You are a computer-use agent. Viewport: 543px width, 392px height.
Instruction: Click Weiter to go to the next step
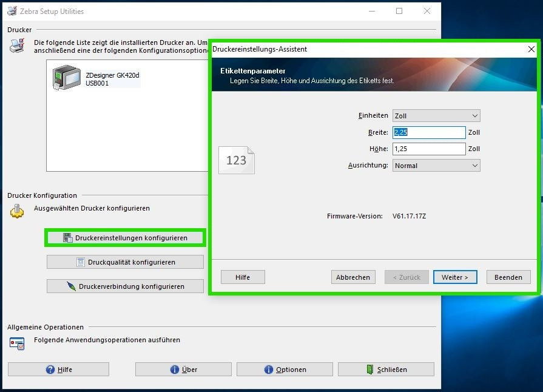455,277
